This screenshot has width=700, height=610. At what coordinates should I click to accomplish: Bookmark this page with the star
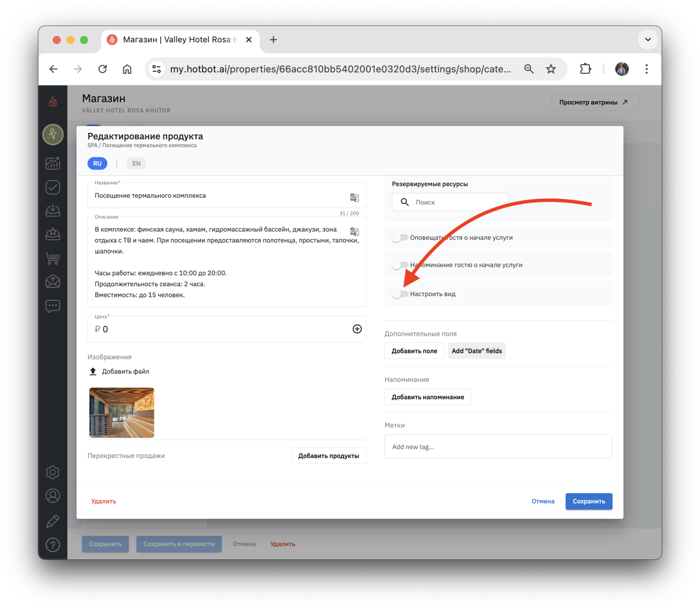551,69
